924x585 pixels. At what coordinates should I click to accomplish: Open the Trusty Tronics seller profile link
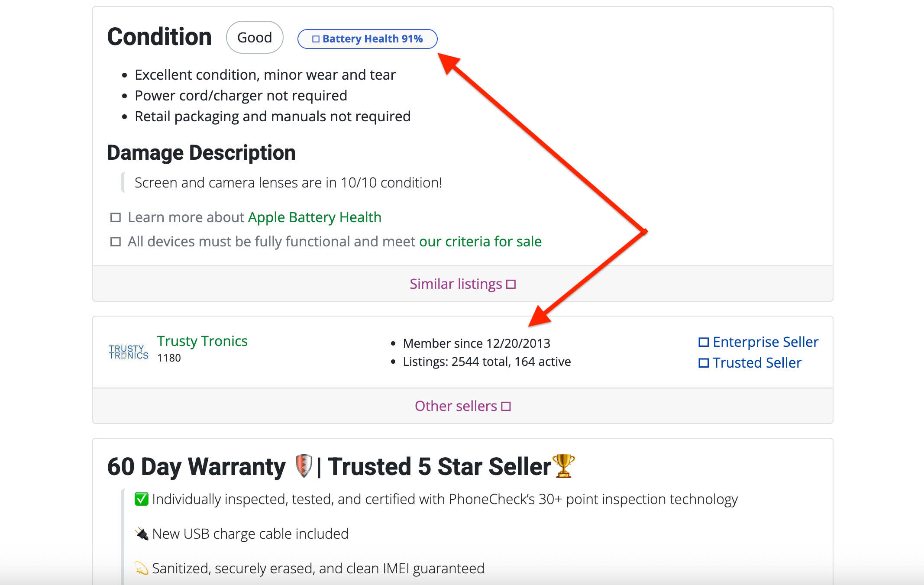click(x=202, y=341)
